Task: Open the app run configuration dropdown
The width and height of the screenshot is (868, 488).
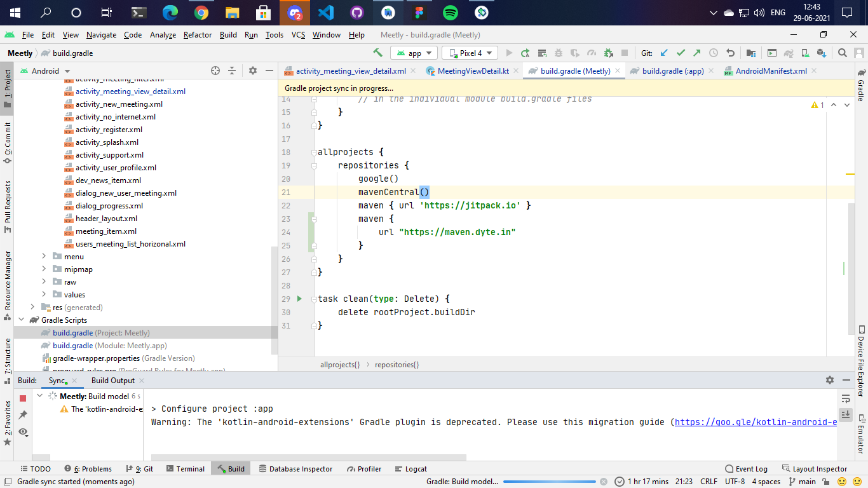Action: point(414,53)
